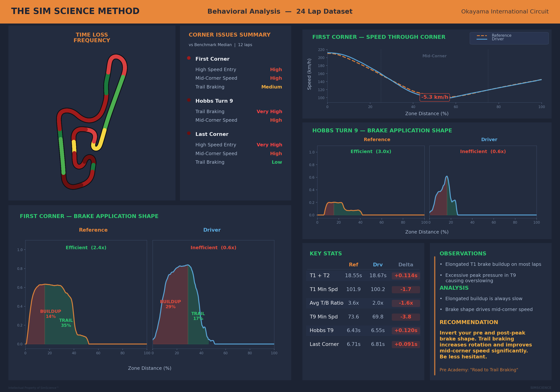Click the 'Delta' column header

(406, 265)
